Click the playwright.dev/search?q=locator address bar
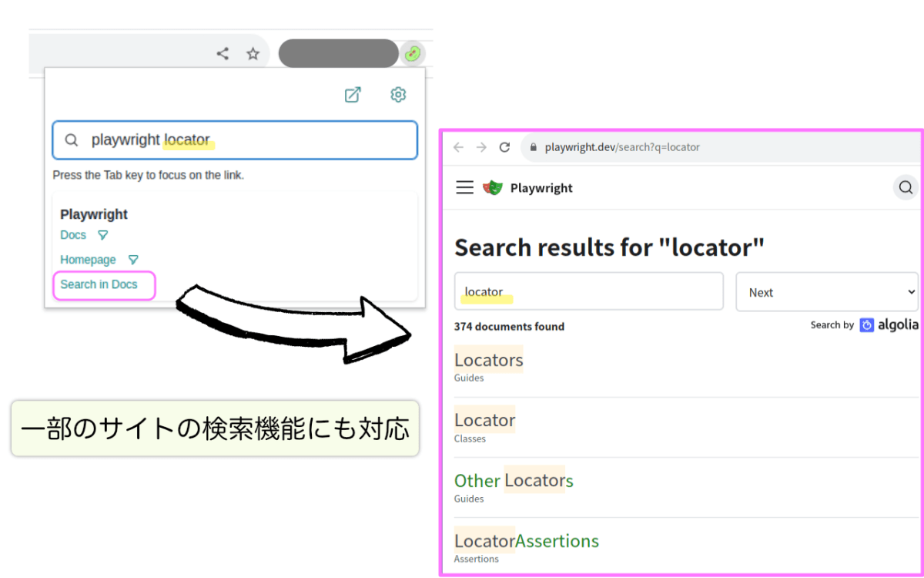This screenshot has width=924, height=578. tap(720, 147)
